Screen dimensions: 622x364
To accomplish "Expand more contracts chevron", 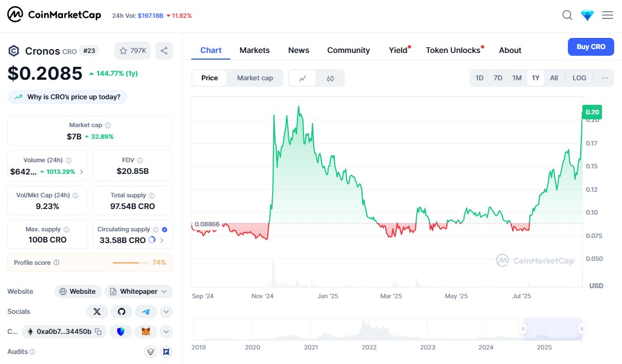I will [x=166, y=332].
